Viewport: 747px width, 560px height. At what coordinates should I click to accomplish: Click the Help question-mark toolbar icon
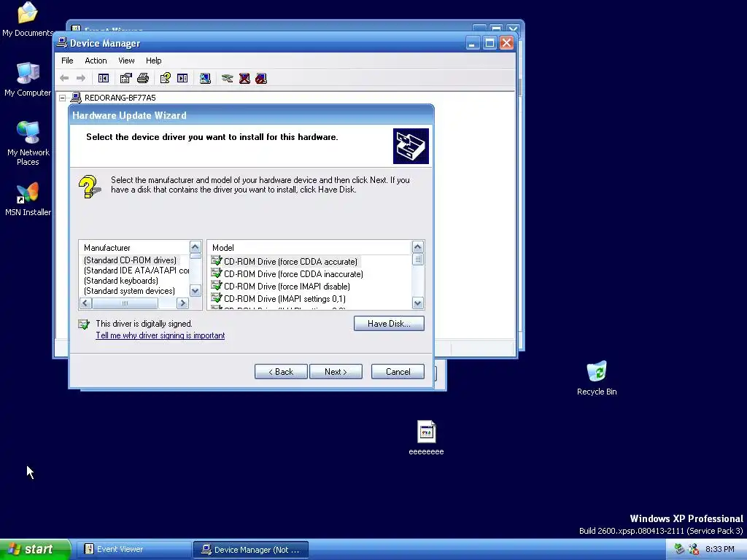[x=166, y=78]
